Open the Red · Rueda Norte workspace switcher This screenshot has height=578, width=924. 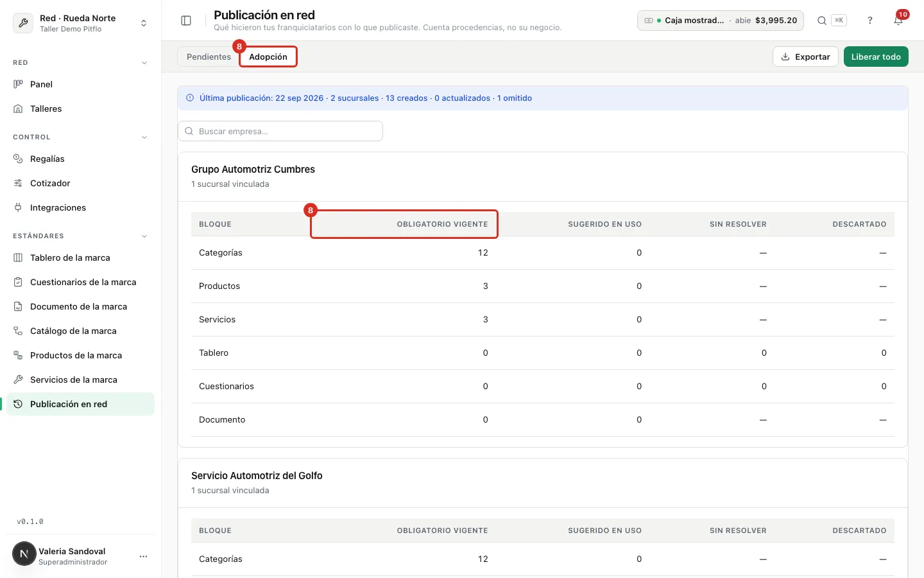tap(80, 23)
